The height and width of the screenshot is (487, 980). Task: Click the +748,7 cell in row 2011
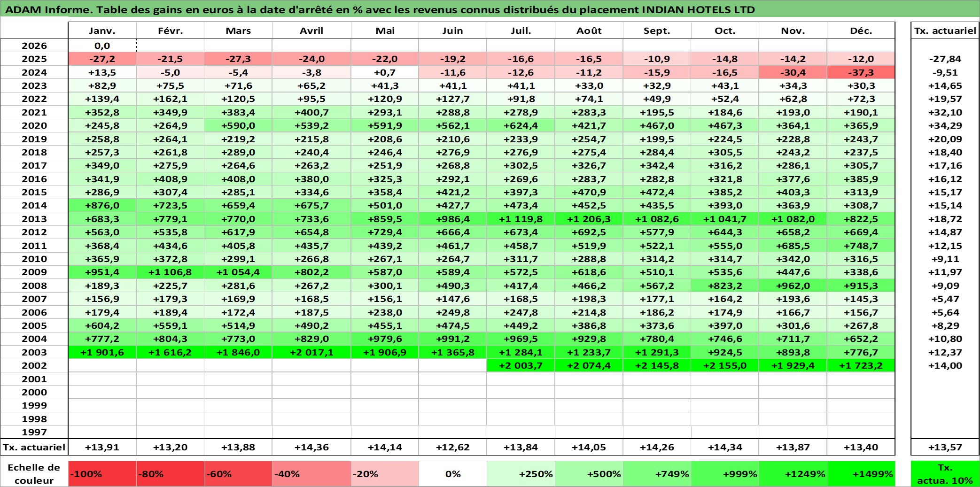pos(861,246)
